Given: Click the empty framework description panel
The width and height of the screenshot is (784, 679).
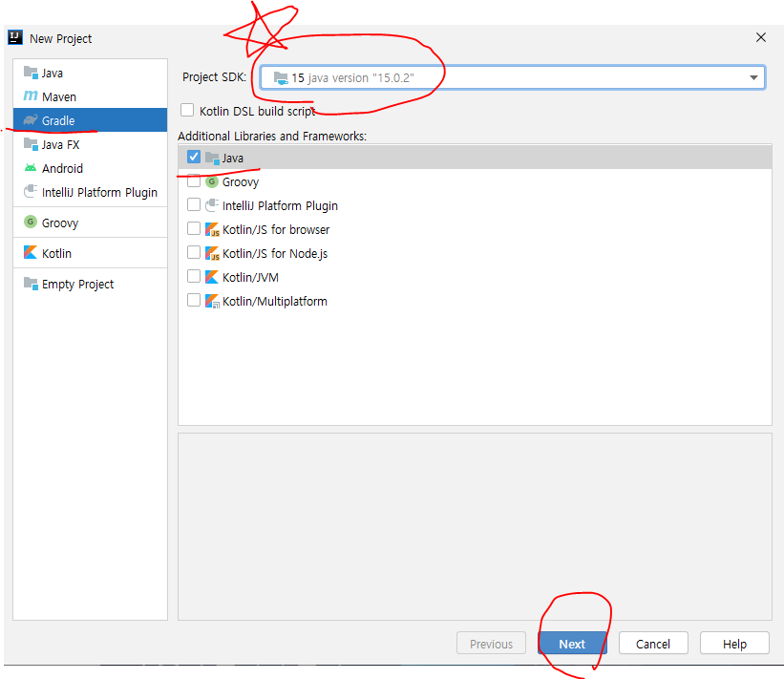Looking at the screenshot, I should coord(475,527).
